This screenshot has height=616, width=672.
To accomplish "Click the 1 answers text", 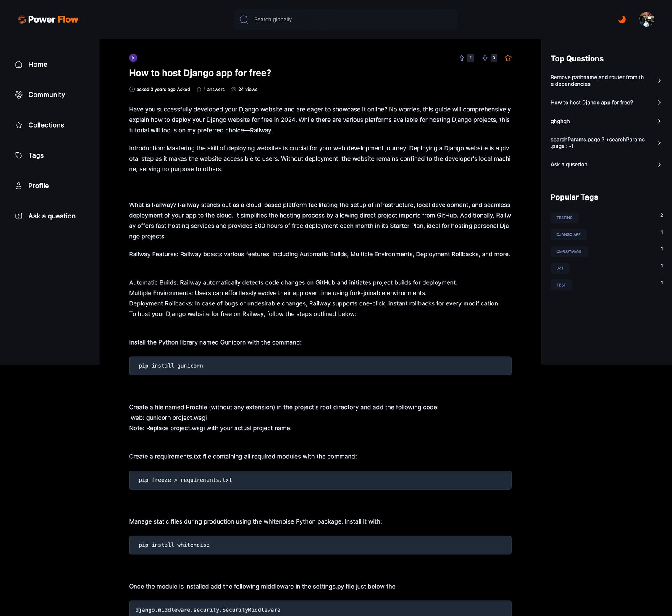I will pyautogui.click(x=214, y=90).
